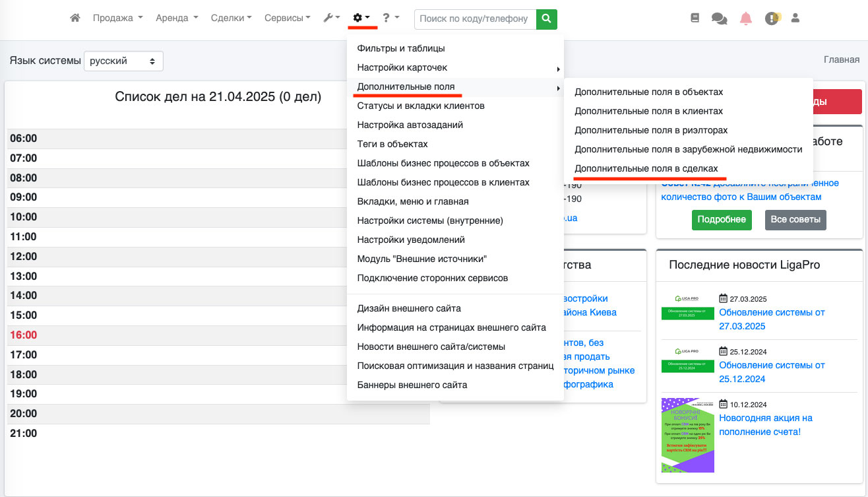868x497 pixels.
Task: Open the Язык системы language selector
Action: [123, 61]
